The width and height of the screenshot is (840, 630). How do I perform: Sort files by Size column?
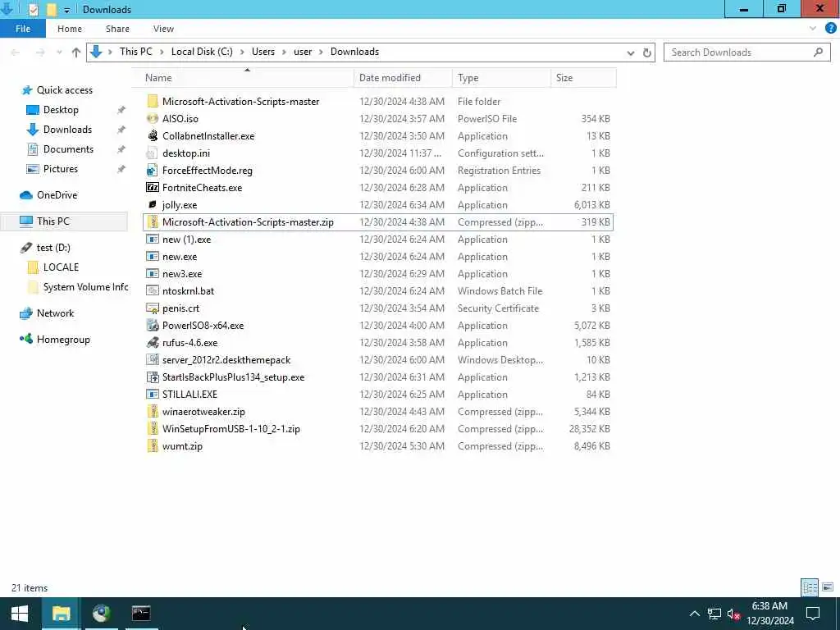(583, 78)
